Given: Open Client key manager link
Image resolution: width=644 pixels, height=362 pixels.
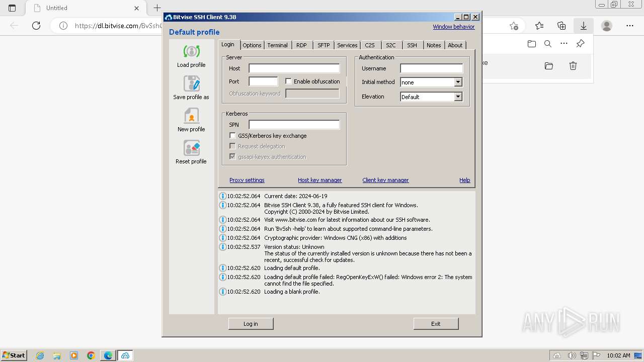Looking at the screenshot, I should click(385, 180).
